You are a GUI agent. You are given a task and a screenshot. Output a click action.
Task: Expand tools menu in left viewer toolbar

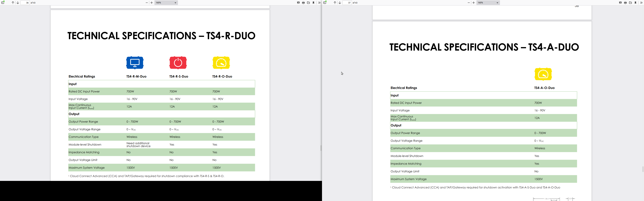pyautogui.click(x=319, y=3)
